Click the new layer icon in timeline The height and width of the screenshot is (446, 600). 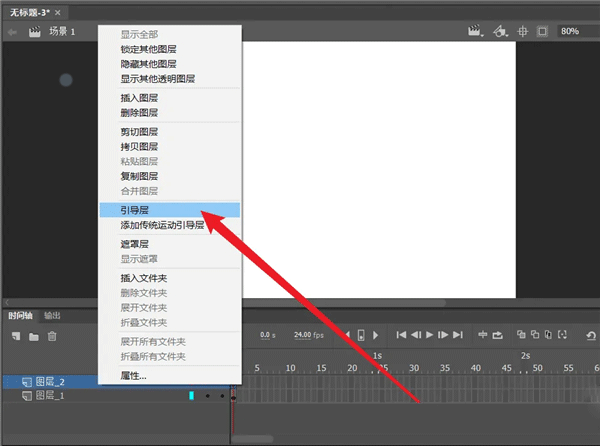coord(15,336)
